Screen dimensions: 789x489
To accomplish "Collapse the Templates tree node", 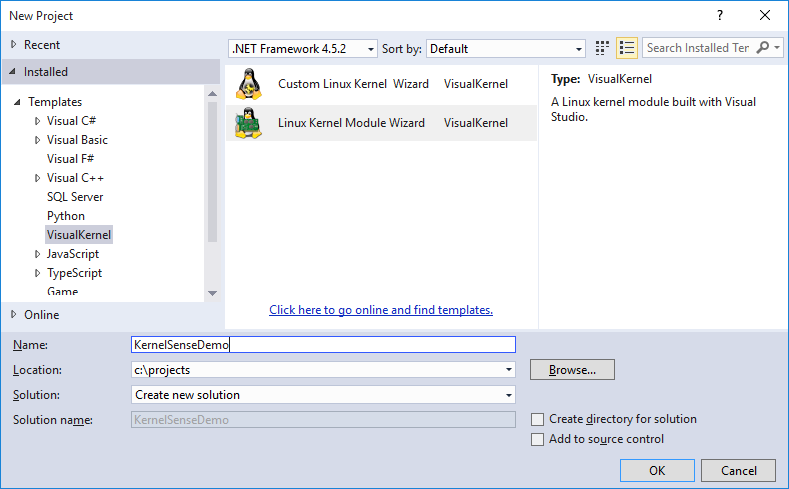I will (x=17, y=102).
